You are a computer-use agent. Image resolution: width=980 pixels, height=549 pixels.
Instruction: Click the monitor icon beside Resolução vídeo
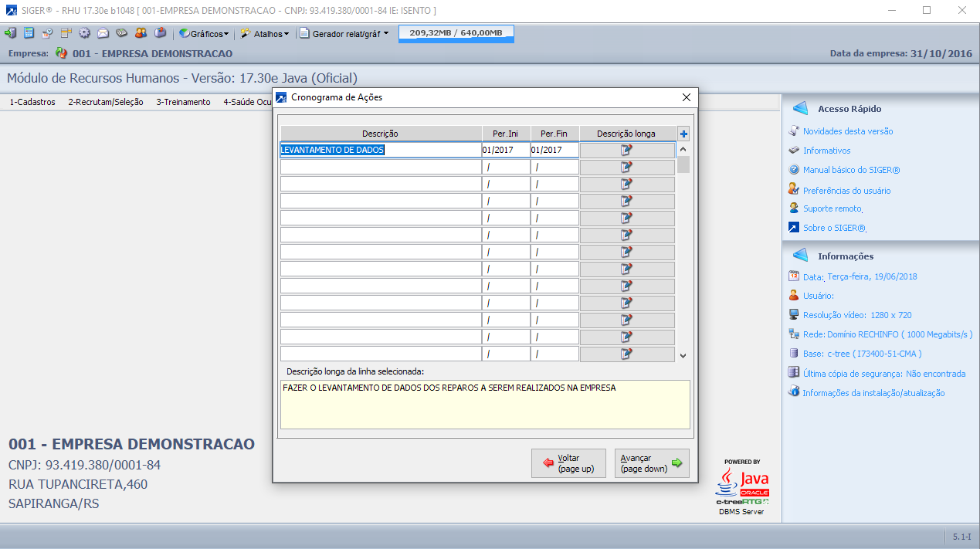(x=793, y=314)
